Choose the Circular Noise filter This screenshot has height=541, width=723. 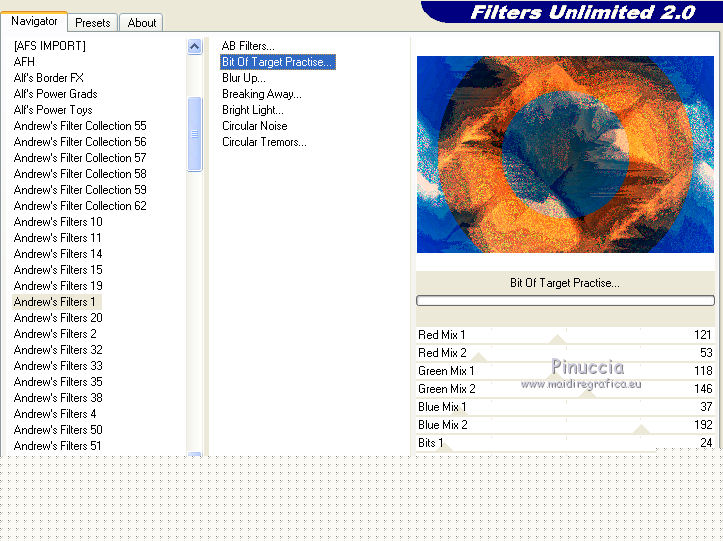pos(255,126)
